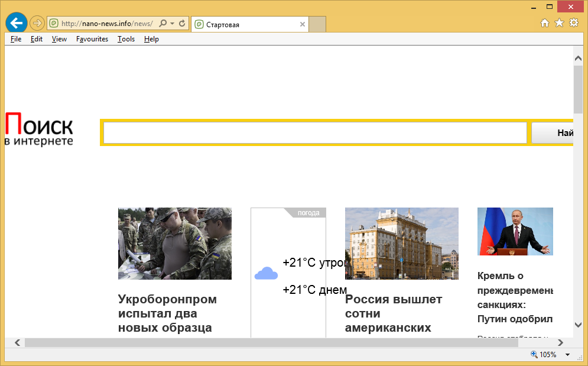
Task: Open the File menu
Action: click(x=16, y=39)
